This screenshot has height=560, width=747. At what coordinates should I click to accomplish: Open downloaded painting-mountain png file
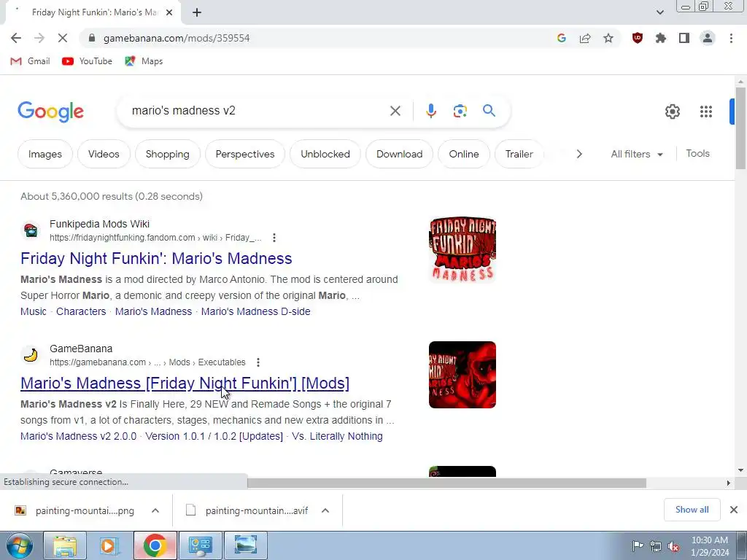(x=76, y=510)
